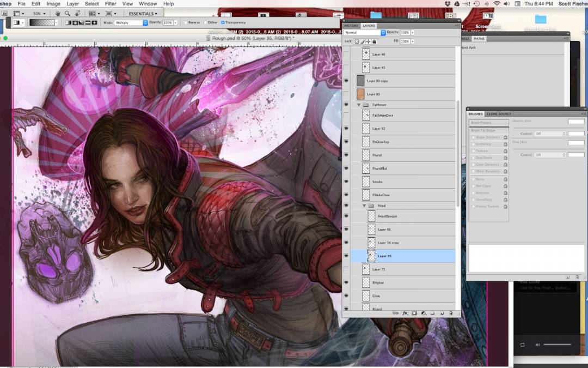Show the Layer 75 layer
The width and height of the screenshot is (588, 368).
(x=346, y=269)
